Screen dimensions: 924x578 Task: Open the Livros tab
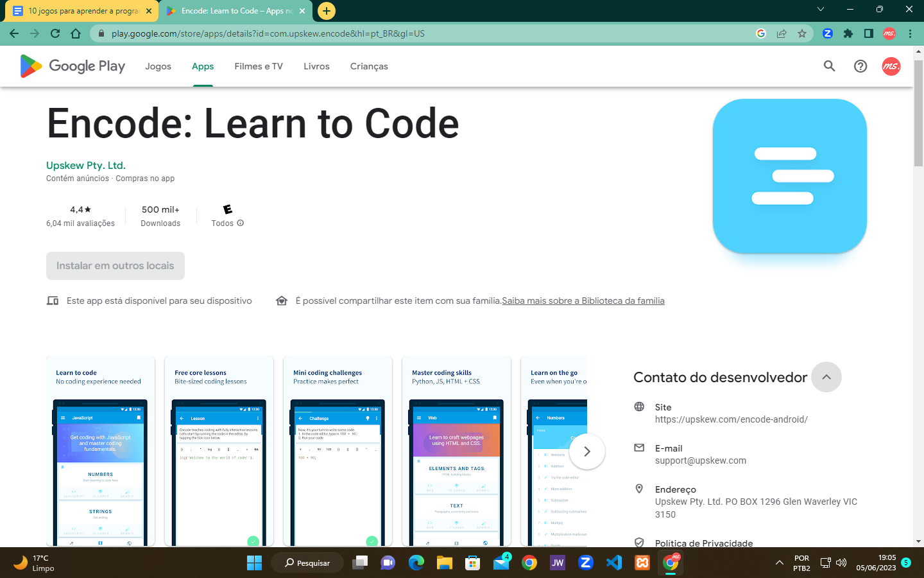click(x=316, y=66)
